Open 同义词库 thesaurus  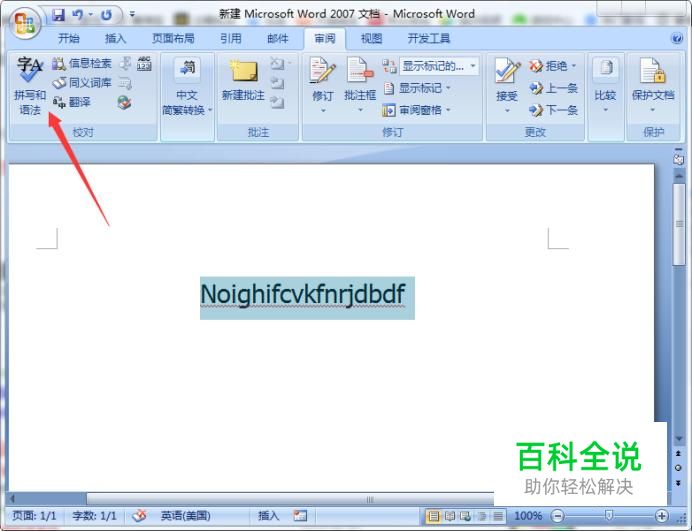point(82,83)
